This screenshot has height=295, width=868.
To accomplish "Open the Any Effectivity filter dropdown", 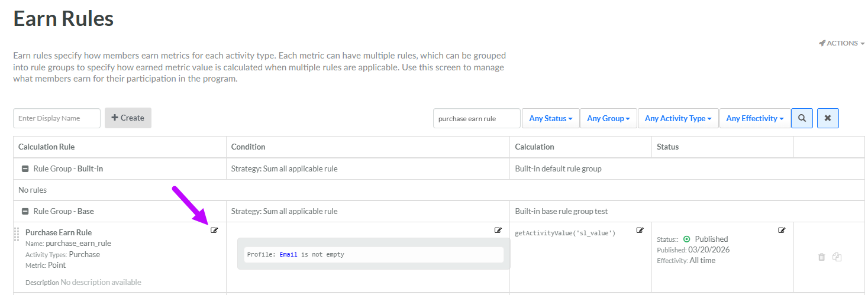I will point(754,118).
